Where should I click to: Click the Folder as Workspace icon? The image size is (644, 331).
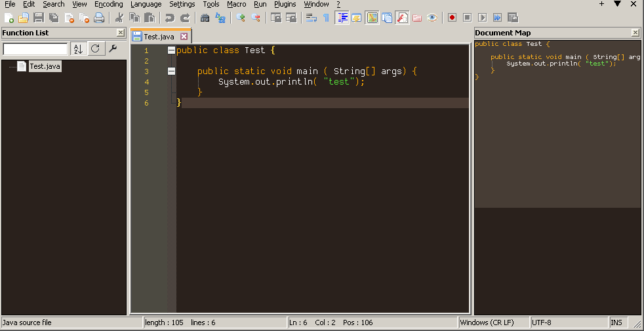tap(417, 18)
